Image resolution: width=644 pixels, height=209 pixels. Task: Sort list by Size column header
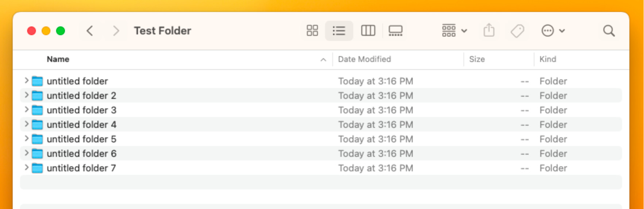pyautogui.click(x=477, y=59)
